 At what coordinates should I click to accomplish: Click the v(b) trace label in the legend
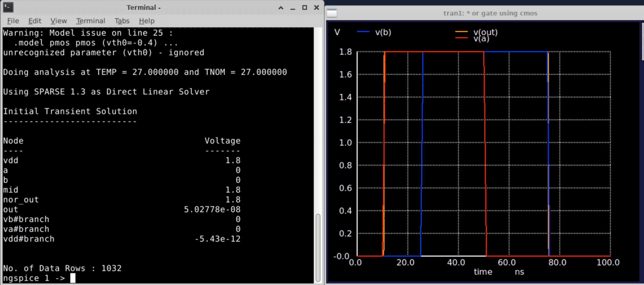click(x=383, y=32)
